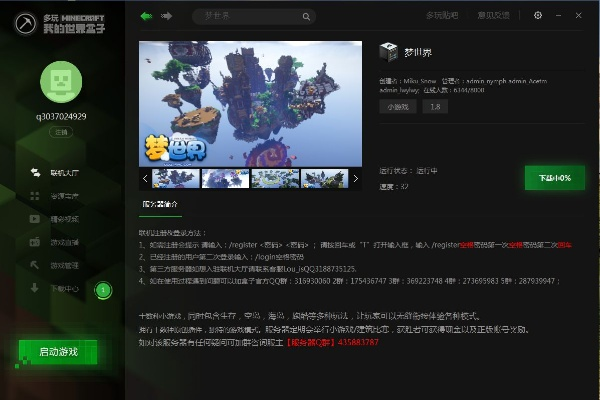Select the 服务器简介 tab
This screenshot has height=400, width=600.
[159, 204]
